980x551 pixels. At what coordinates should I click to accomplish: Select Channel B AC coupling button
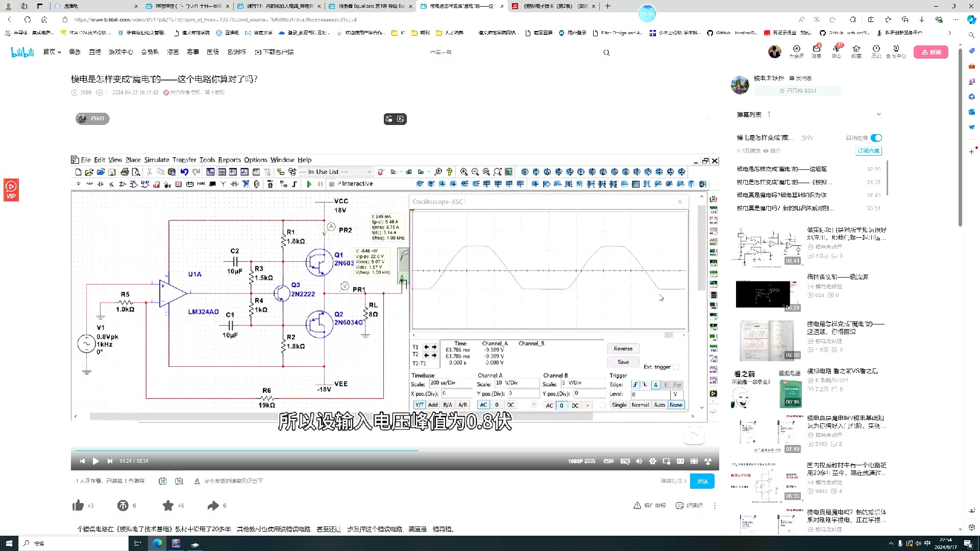549,406
